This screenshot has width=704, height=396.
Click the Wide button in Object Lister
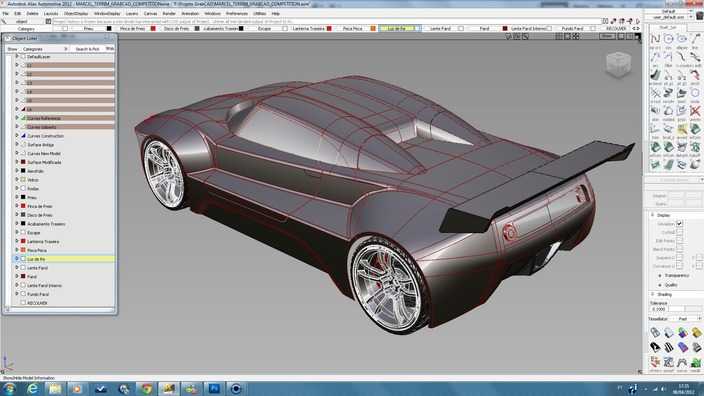point(110,48)
